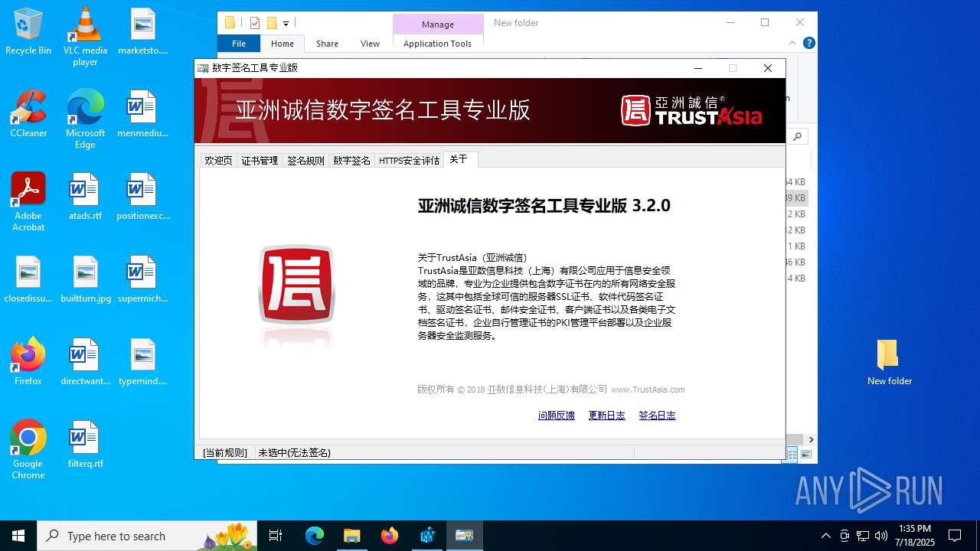This screenshot has height=551, width=980.
Task: Select the Google Chrome desktop shortcut
Action: pos(28,449)
